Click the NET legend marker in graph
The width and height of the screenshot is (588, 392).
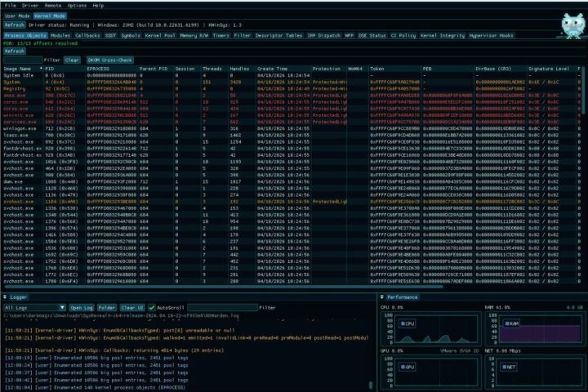[505, 367]
